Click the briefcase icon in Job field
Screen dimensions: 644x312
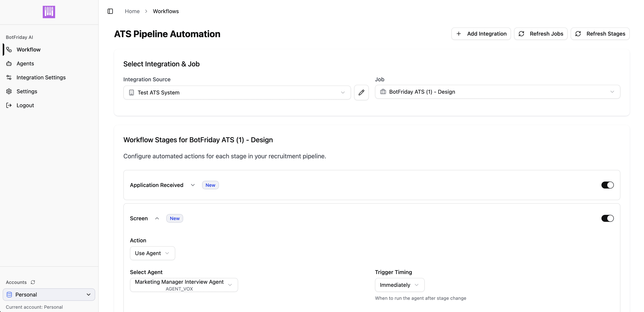click(x=383, y=92)
